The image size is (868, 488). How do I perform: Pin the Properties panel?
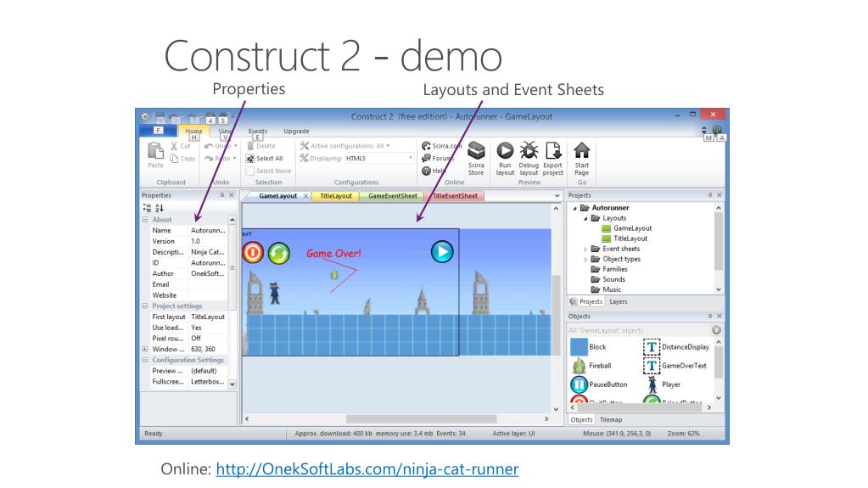coord(222,195)
